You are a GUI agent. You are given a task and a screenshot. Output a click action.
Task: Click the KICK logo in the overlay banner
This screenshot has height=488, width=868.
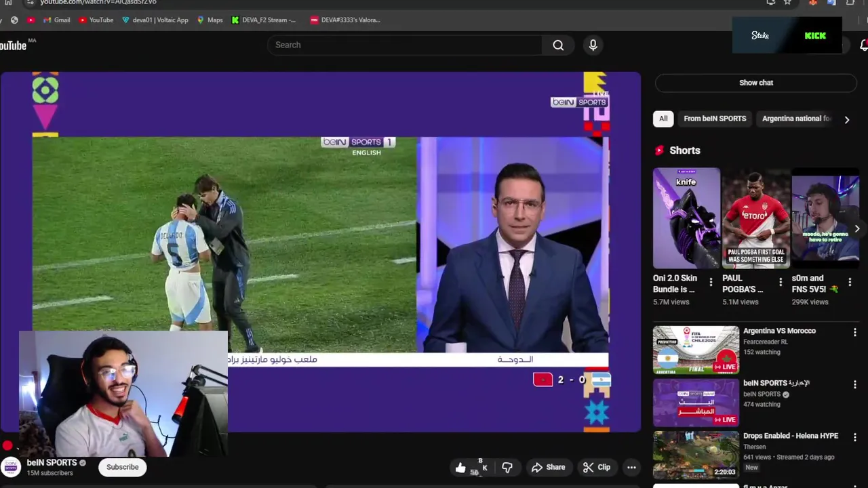pyautogui.click(x=815, y=35)
